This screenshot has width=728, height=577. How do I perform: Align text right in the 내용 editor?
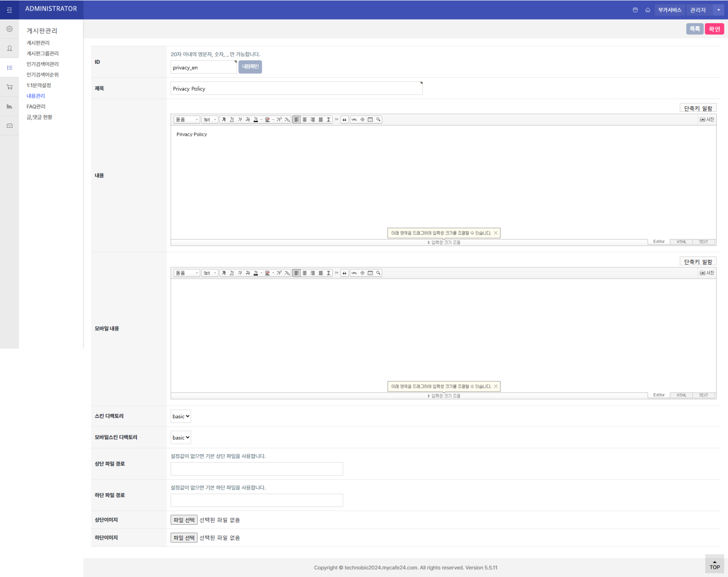tap(313, 120)
